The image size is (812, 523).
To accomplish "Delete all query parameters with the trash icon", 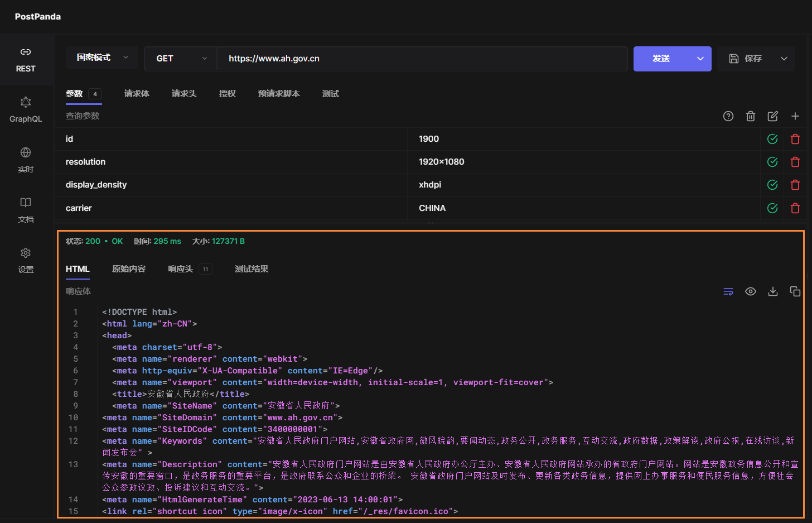I will click(x=751, y=116).
